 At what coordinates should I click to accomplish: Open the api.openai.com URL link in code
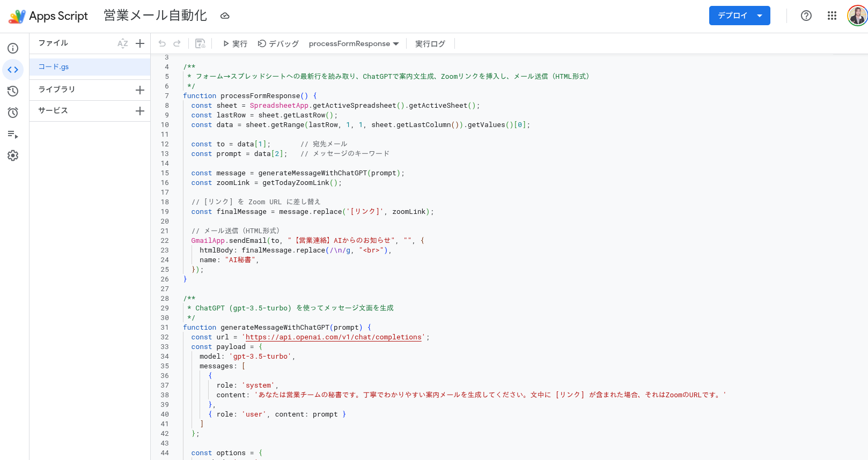(x=334, y=337)
